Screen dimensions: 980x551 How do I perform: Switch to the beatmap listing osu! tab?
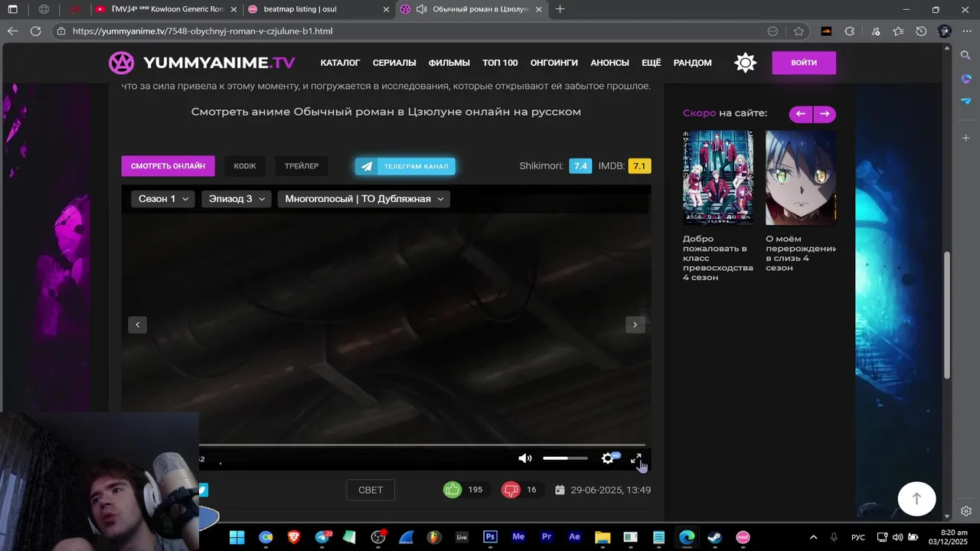[x=318, y=9]
